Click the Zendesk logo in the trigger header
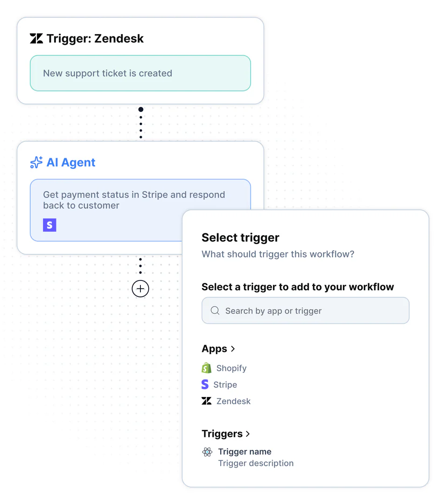The image size is (446, 504). coord(36,39)
